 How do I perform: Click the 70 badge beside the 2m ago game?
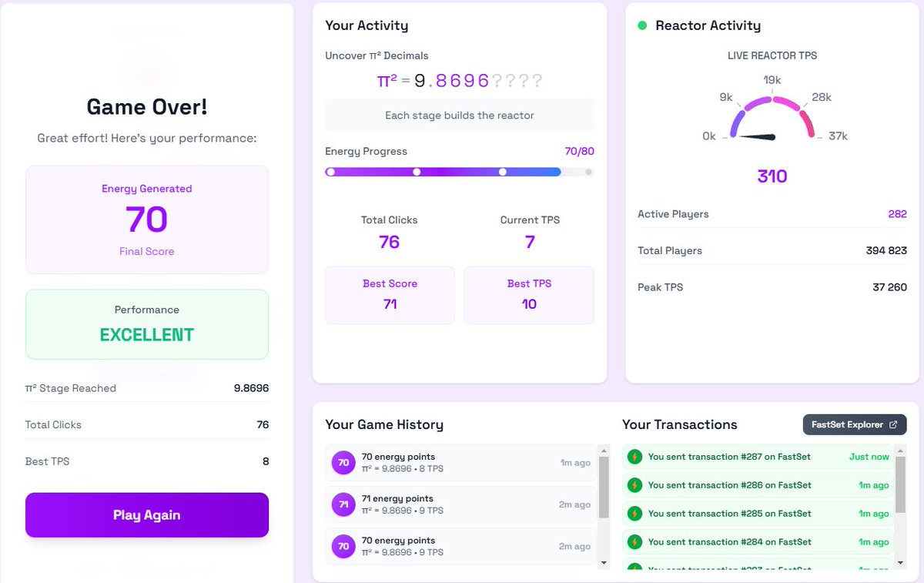point(343,546)
